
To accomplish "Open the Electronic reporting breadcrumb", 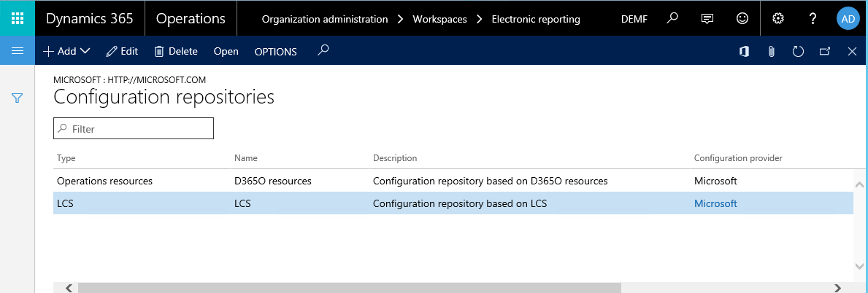I will pyautogui.click(x=536, y=20).
